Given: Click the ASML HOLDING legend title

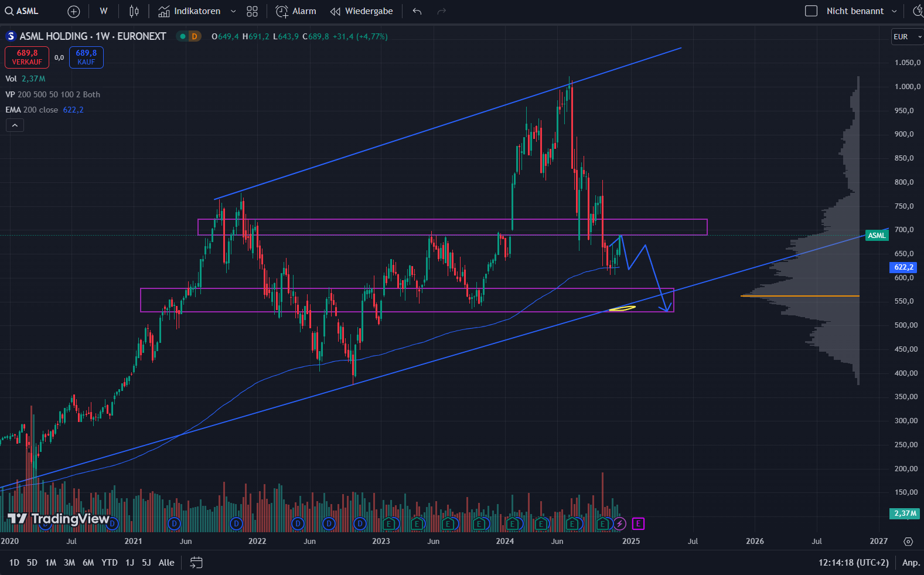Looking at the screenshot, I should point(93,36).
